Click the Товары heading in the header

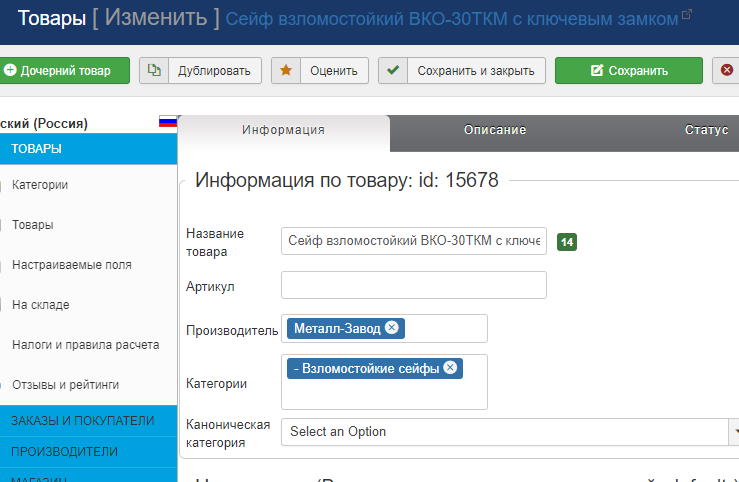(52, 18)
